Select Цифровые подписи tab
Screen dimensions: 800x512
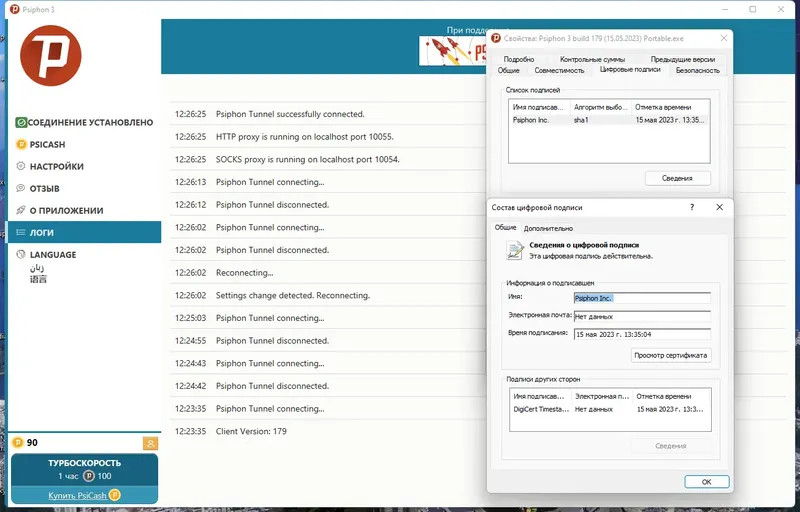630,69
